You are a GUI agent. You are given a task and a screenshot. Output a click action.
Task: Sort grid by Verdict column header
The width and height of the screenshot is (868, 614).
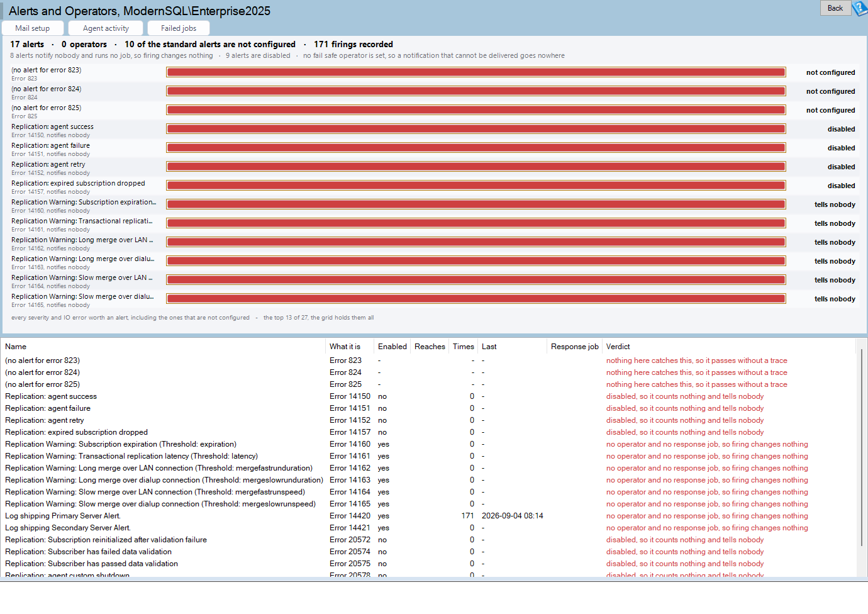click(x=729, y=347)
